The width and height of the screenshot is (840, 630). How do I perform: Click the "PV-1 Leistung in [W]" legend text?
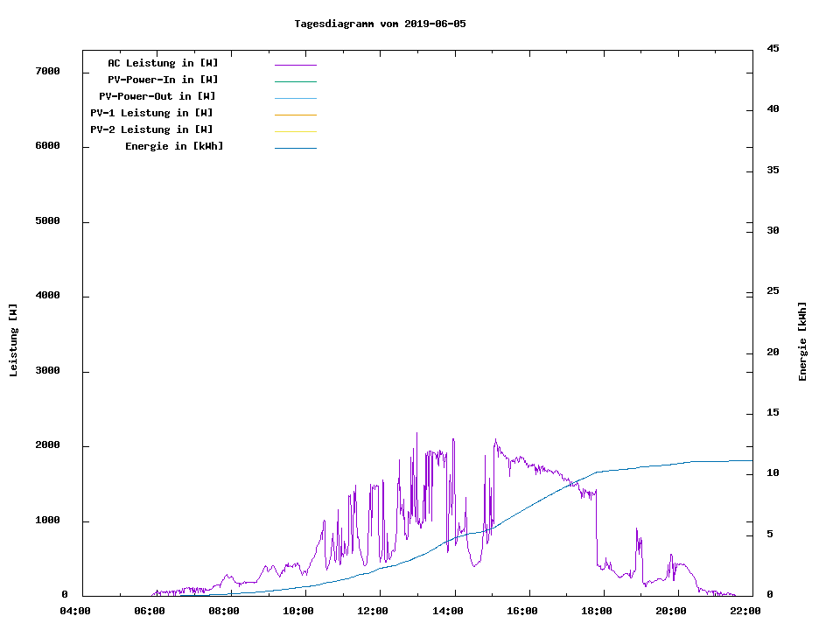pyautogui.click(x=151, y=113)
